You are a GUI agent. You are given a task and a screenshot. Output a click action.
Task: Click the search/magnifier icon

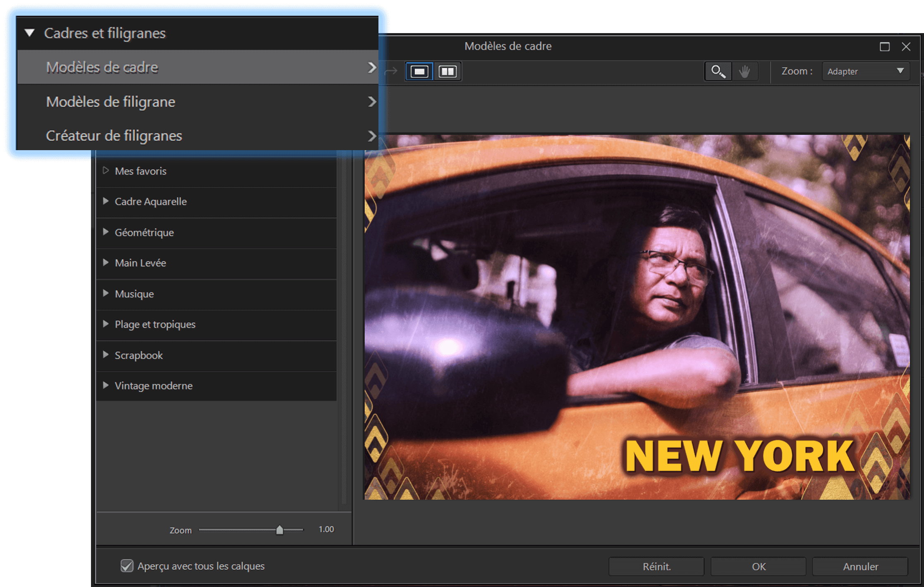click(716, 72)
